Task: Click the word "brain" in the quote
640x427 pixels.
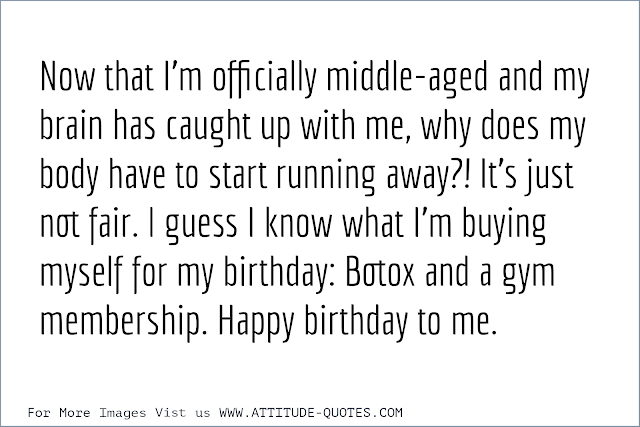Action: [71, 130]
